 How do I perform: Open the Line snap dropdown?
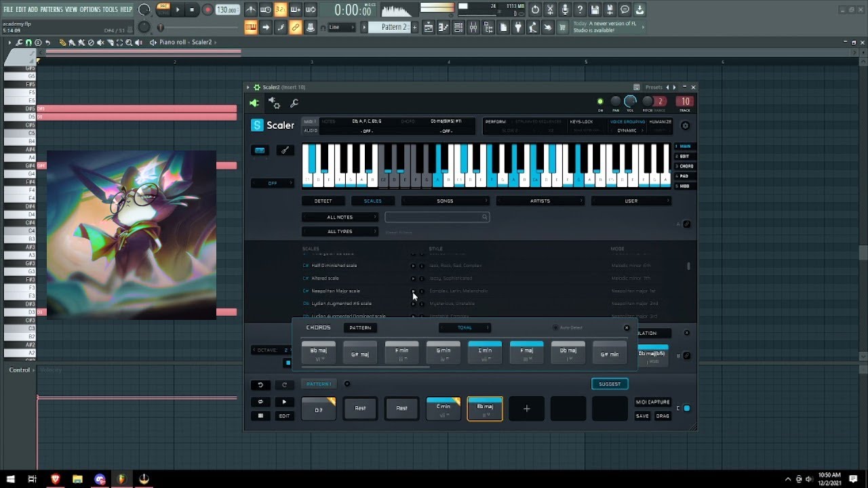(342, 27)
